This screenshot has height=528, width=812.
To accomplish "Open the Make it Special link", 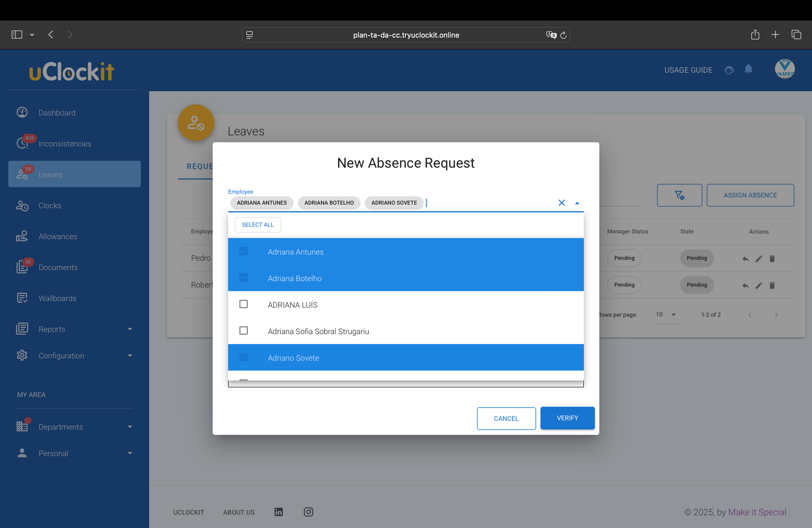I will tap(757, 512).
